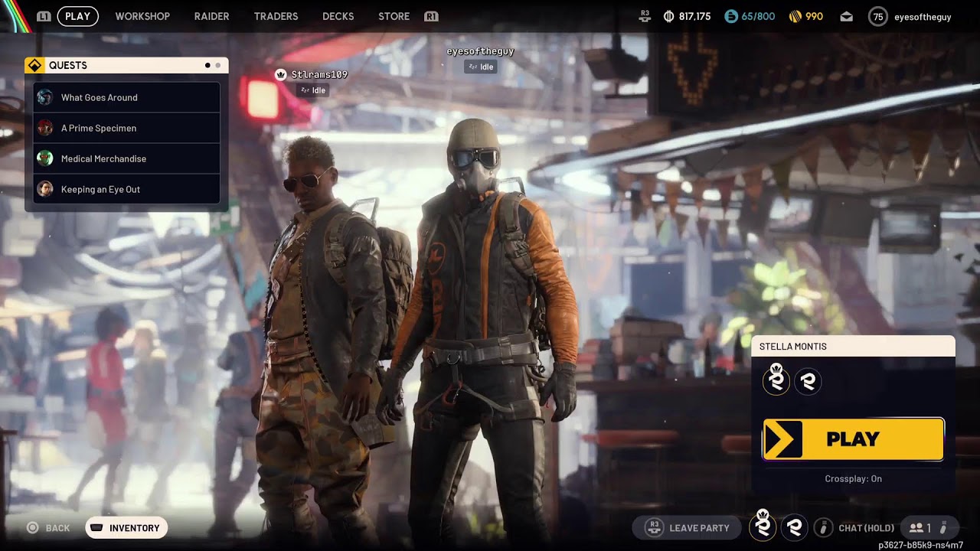
Task: Open the Traders tab
Action: pos(276,16)
